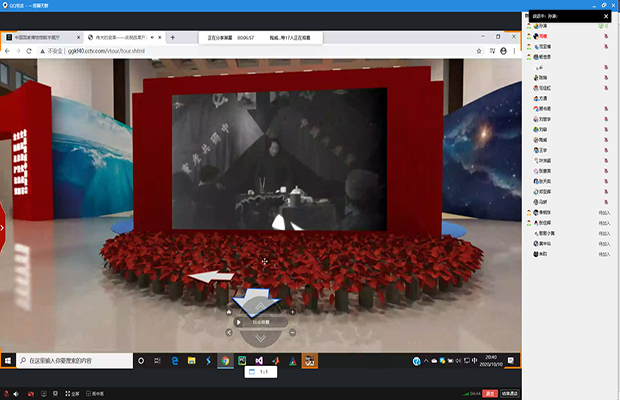This screenshot has width=620, height=400.
Task: Open Visual Studio from the taskbar
Action: point(257,360)
